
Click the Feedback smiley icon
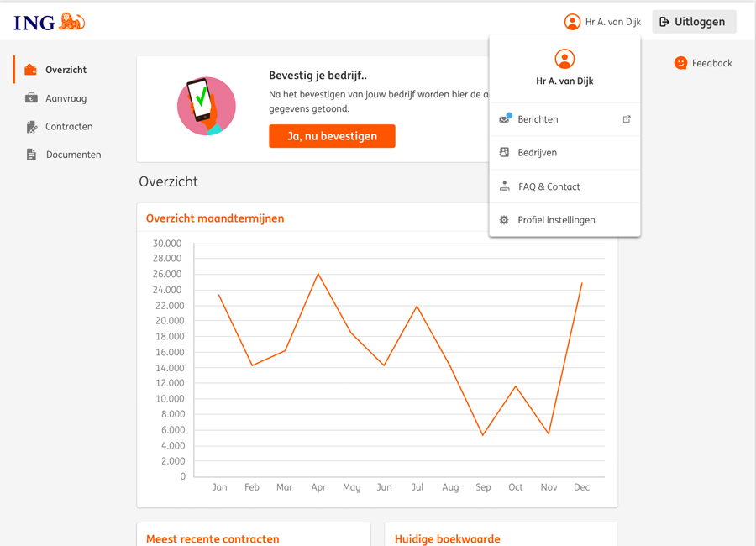pyautogui.click(x=680, y=63)
